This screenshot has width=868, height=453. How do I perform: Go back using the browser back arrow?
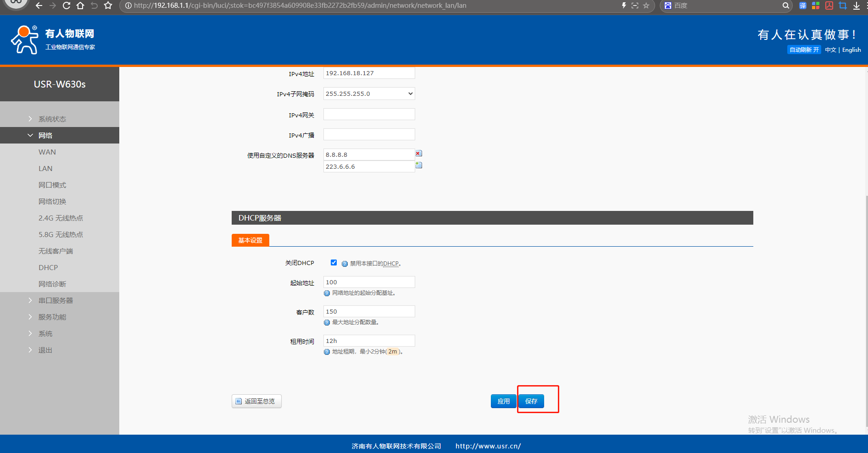click(39, 6)
